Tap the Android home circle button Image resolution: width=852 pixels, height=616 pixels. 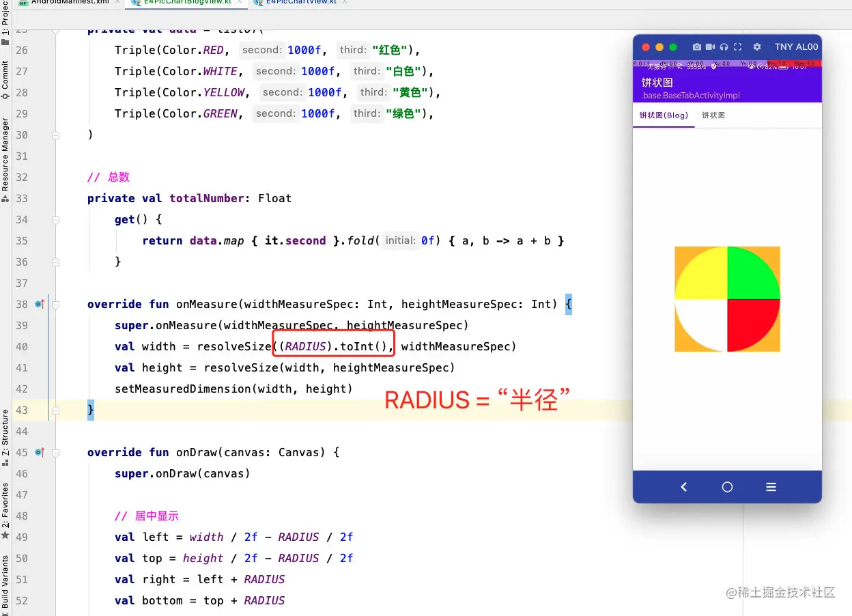pyautogui.click(x=727, y=487)
